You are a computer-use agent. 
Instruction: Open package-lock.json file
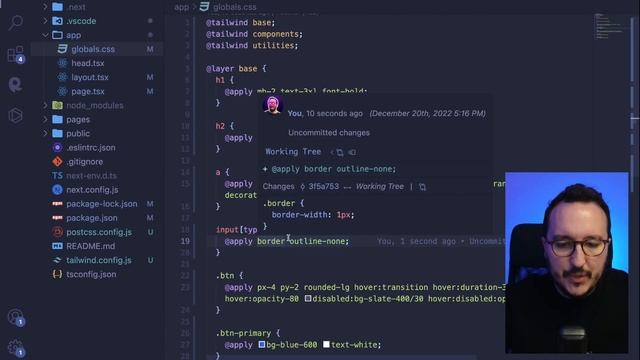pyautogui.click(x=102, y=204)
